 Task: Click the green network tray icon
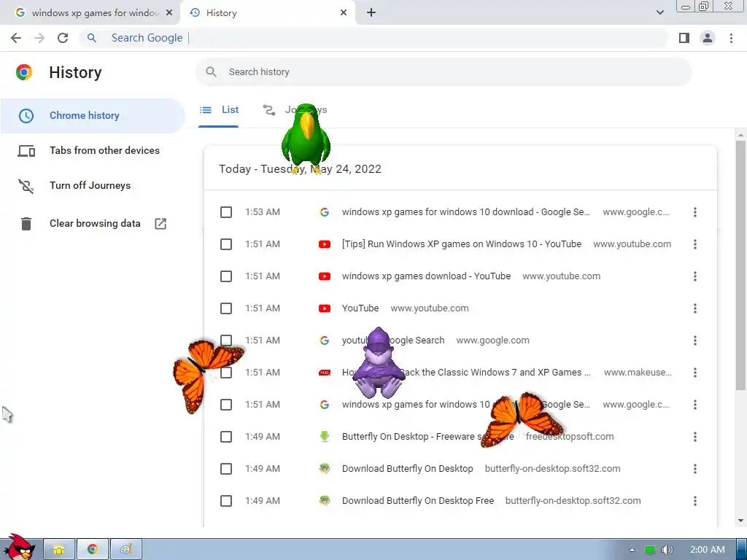[x=650, y=550]
